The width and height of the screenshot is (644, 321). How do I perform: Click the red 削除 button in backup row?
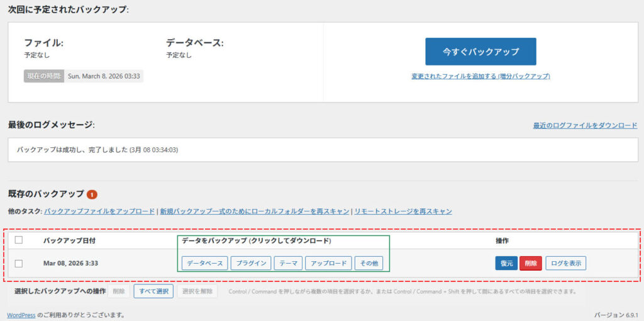click(x=531, y=264)
